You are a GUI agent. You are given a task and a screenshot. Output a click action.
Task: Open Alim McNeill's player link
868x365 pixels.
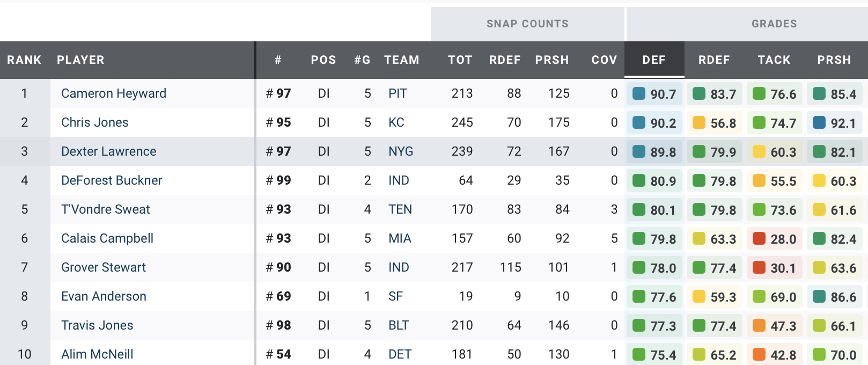pyautogui.click(x=97, y=354)
